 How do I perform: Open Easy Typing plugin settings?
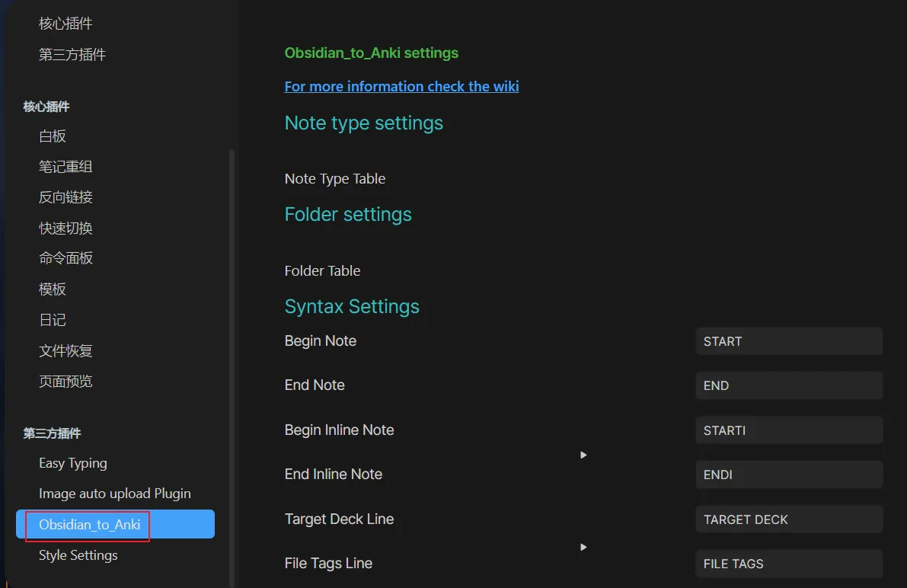tap(73, 463)
